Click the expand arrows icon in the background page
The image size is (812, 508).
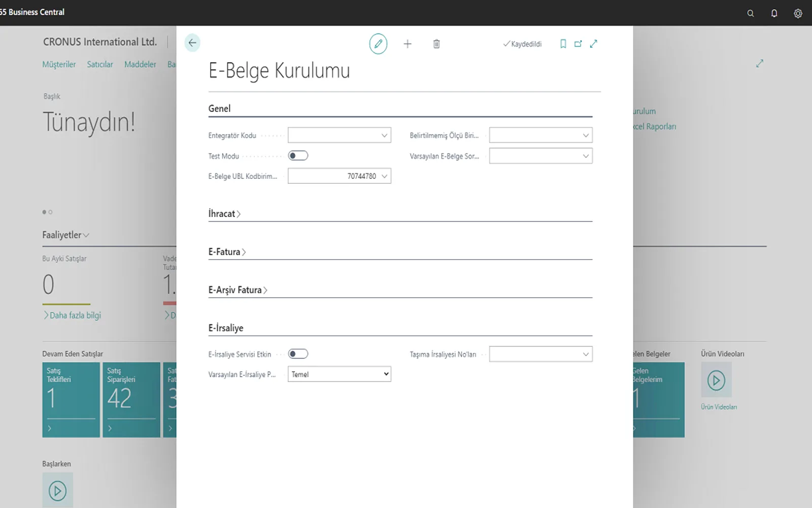coord(760,63)
